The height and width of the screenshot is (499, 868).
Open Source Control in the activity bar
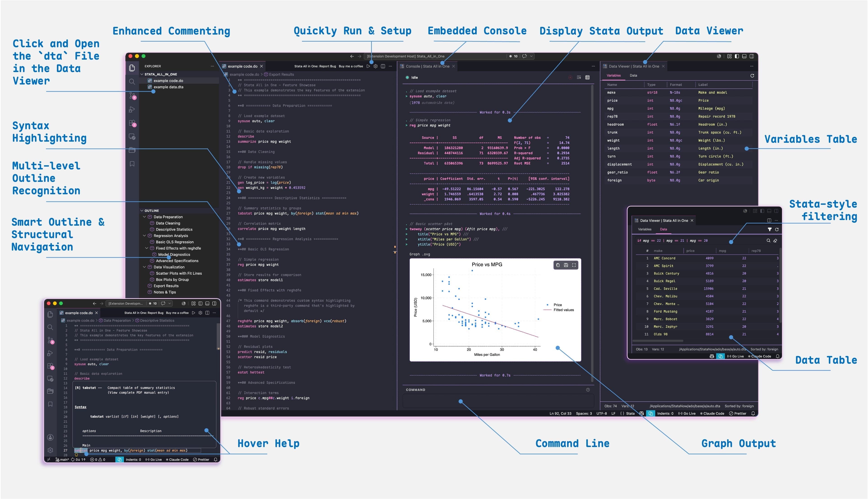pyautogui.click(x=132, y=96)
